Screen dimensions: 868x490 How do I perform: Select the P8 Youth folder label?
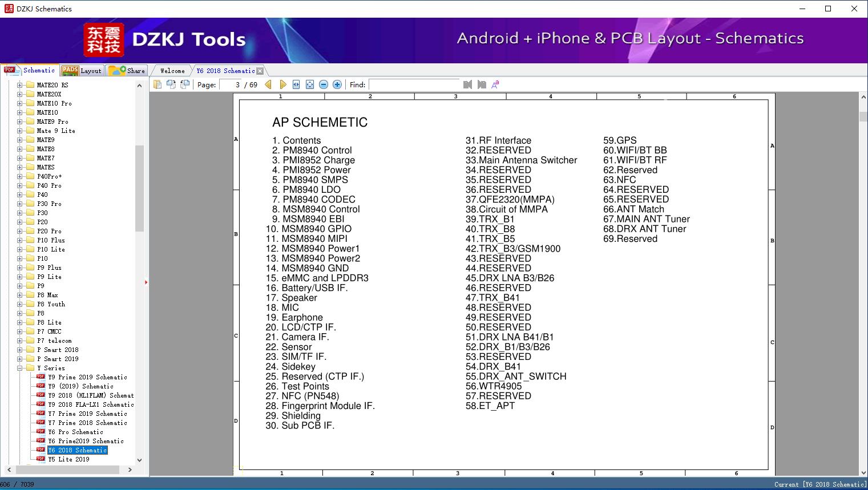(51, 304)
